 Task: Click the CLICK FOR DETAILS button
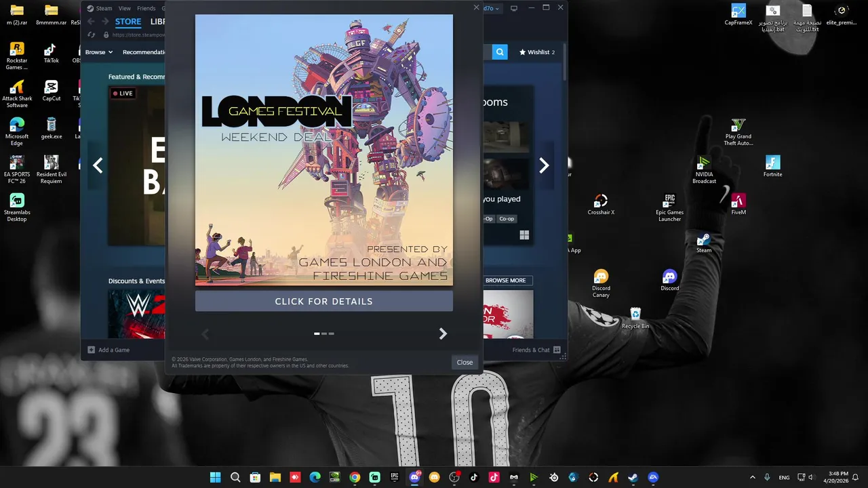pyautogui.click(x=323, y=301)
